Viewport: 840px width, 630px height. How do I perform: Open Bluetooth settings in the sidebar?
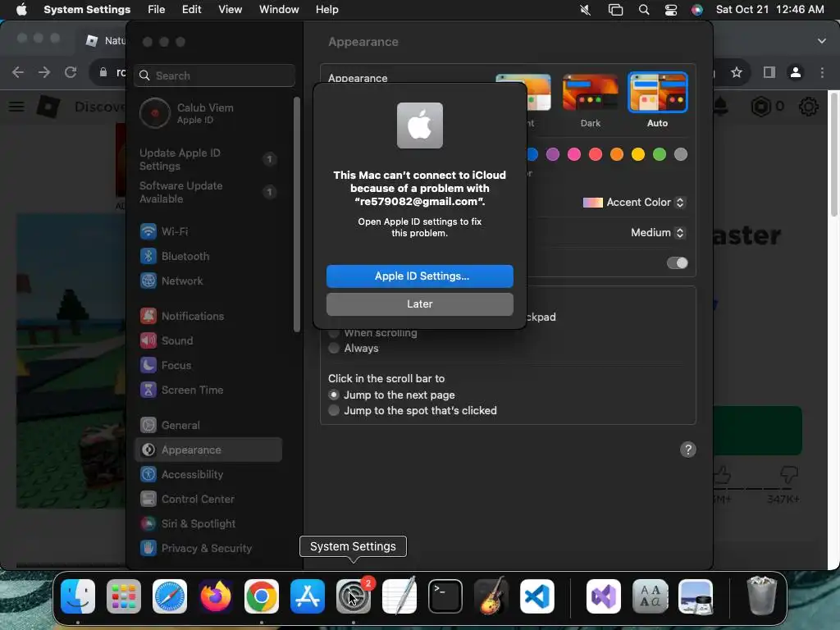(208, 256)
